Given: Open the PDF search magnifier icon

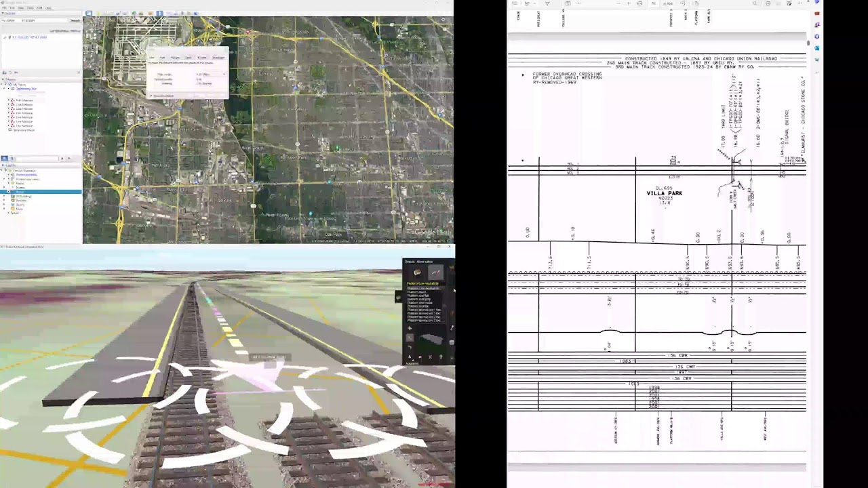Looking at the screenshot, I should tap(754, 3).
